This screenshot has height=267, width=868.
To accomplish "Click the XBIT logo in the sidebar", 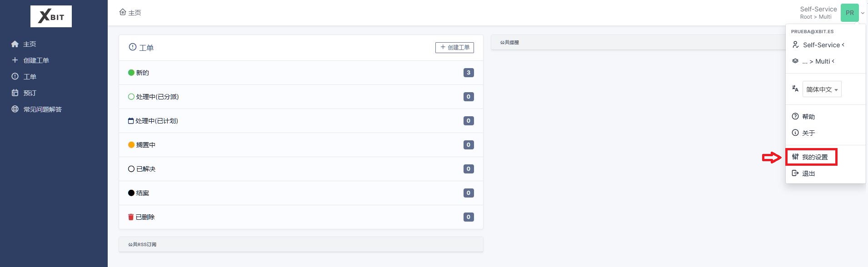I will (x=51, y=16).
